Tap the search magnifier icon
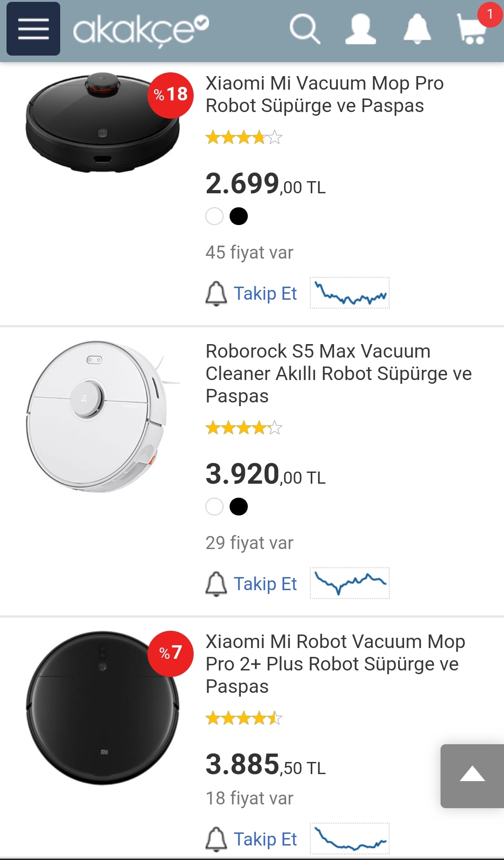 (x=304, y=29)
